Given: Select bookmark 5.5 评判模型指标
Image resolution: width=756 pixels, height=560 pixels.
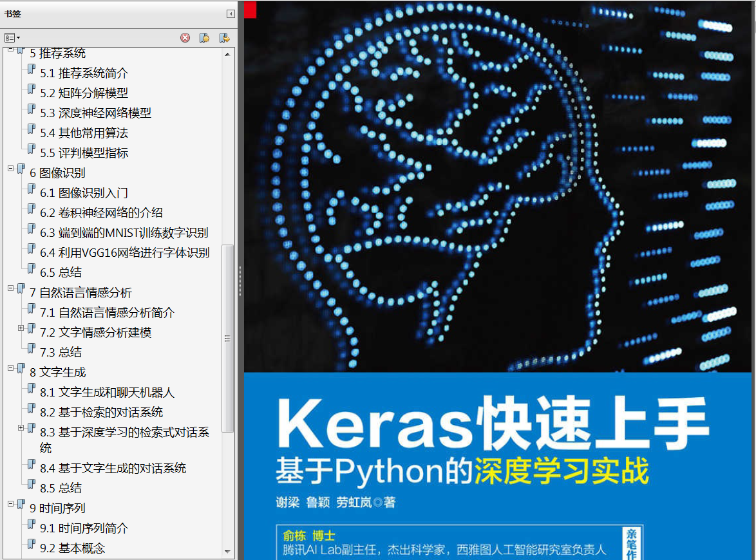Looking at the screenshot, I should point(84,153).
